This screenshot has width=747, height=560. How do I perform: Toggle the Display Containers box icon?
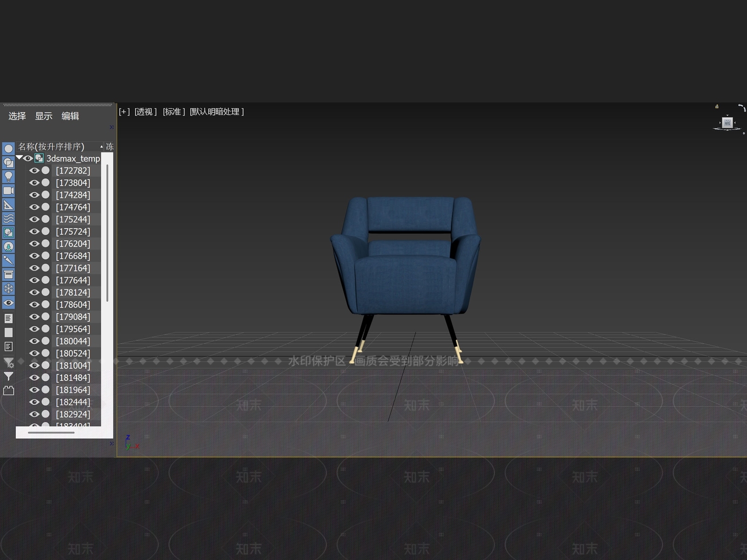(8, 274)
